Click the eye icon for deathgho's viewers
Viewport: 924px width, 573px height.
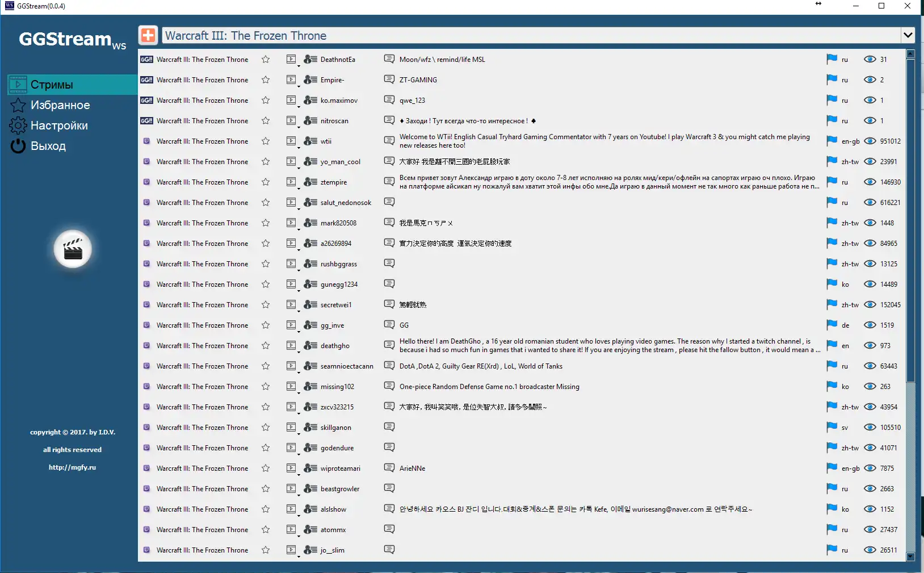click(870, 345)
